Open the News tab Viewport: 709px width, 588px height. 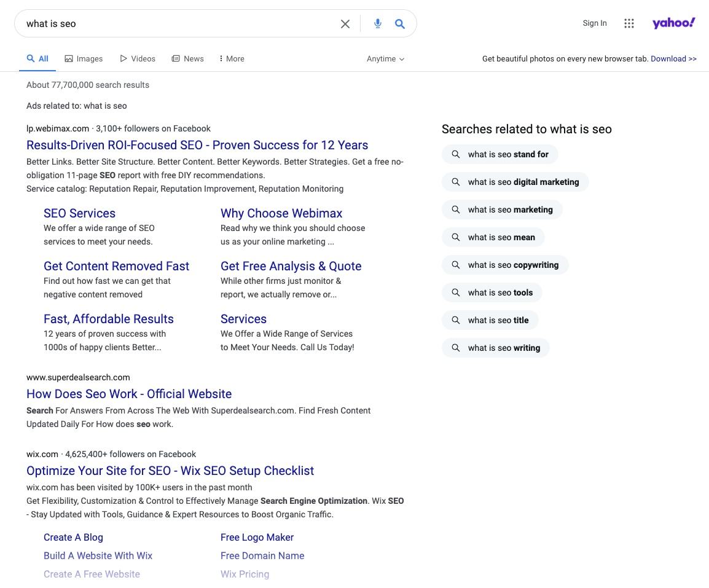click(x=187, y=59)
